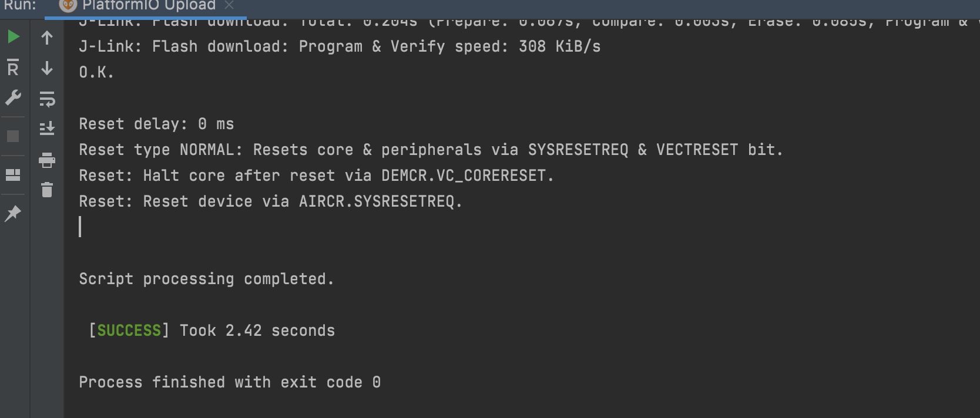The width and height of the screenshot is (980, 418).
Task: Place cursor at the blinking caret in console
Action: (x=80, y=227)
